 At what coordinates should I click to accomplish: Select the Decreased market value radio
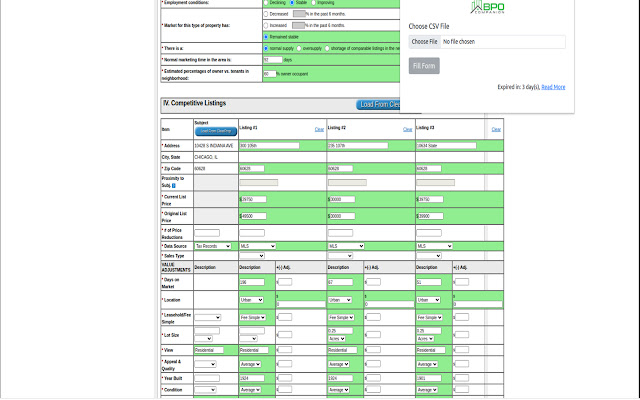[x=266, y=14]
